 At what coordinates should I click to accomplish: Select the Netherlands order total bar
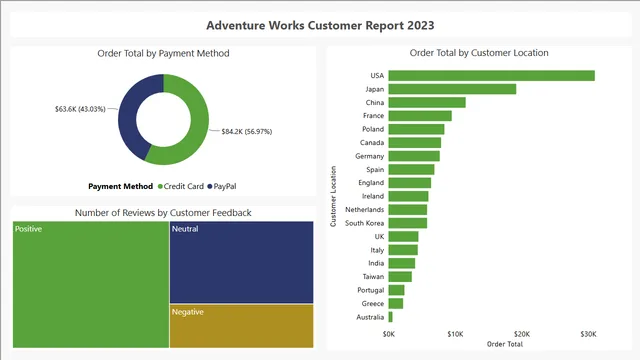point(408,210)
